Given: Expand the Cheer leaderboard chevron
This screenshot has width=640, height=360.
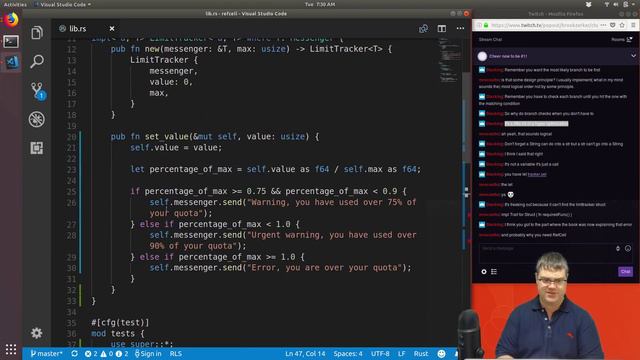Looking at the screenshot, I should 633,56.
